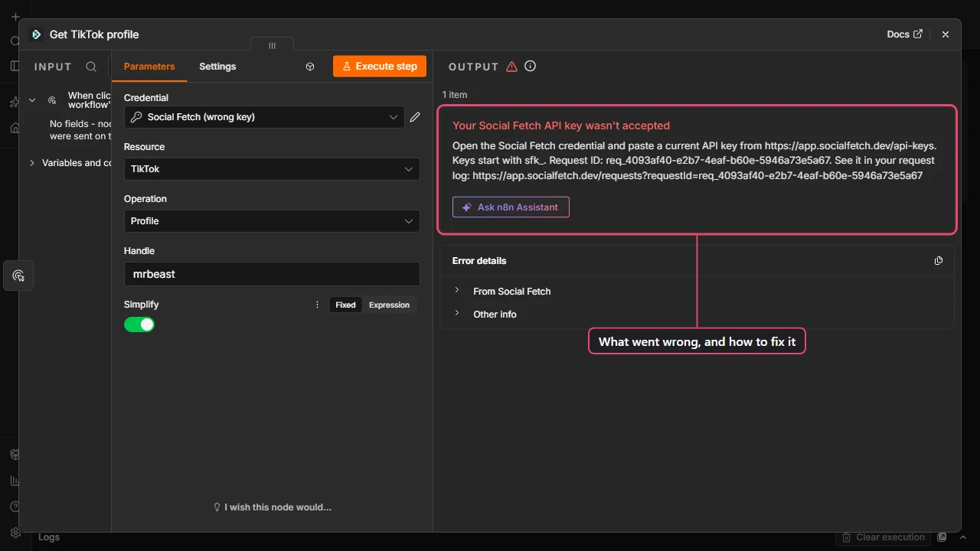Click the 'Your Social Fetch API key wasn't accepted' heading
Screen dimensions: 980x551
(x=561, y=126)
